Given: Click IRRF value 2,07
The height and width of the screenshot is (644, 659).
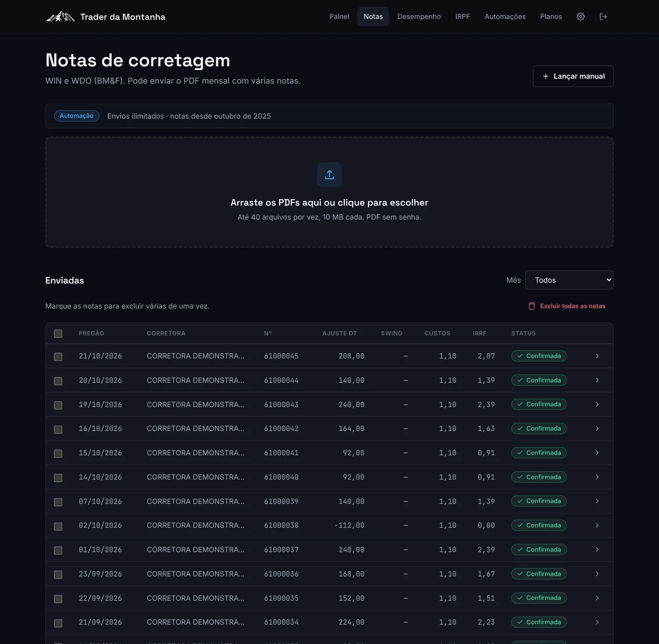Looking at the screenshot, I should coord(486,356).
